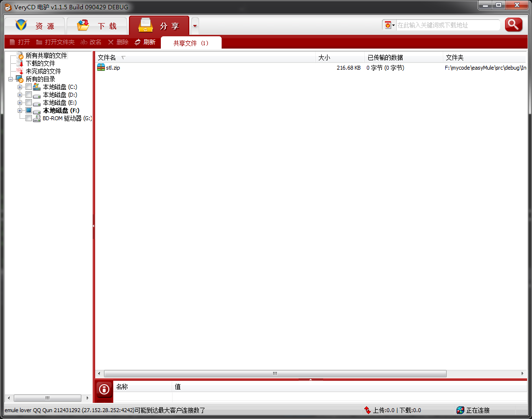Expand 本地磁盘 (C:) node
Viewport: 532px width, 419px height.
click(20, 87)
